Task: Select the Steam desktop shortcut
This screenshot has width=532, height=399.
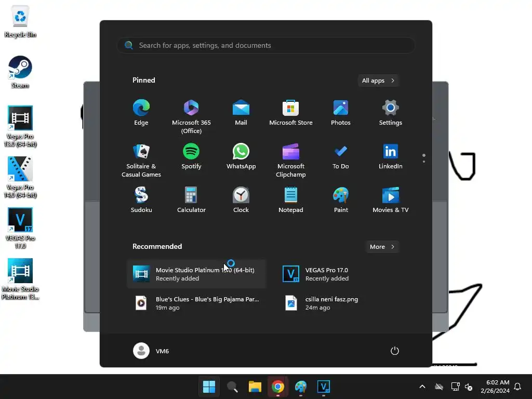Action: (20, 72)
